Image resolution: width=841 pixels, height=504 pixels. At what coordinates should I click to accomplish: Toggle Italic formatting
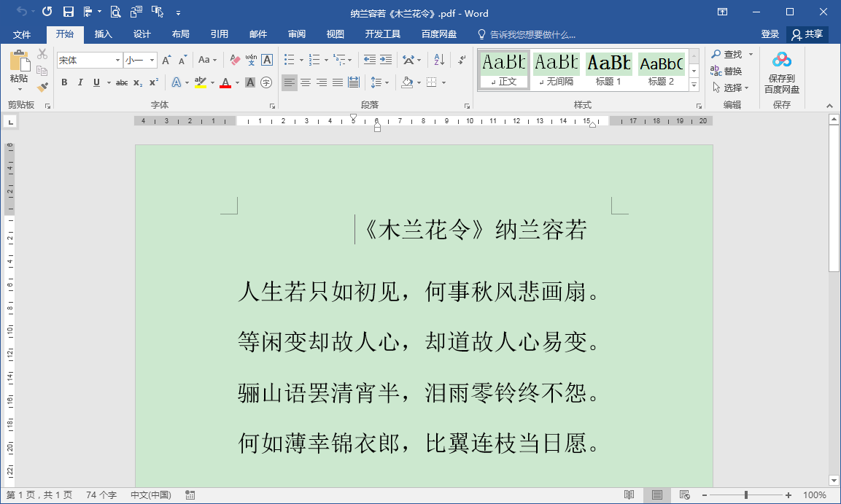80,82
